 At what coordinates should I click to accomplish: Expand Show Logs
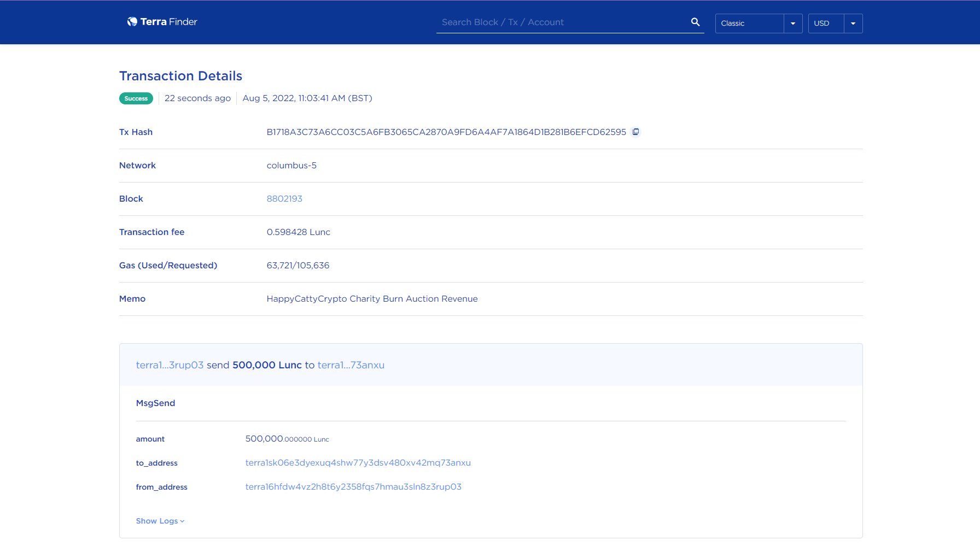(x=160, y=521)
